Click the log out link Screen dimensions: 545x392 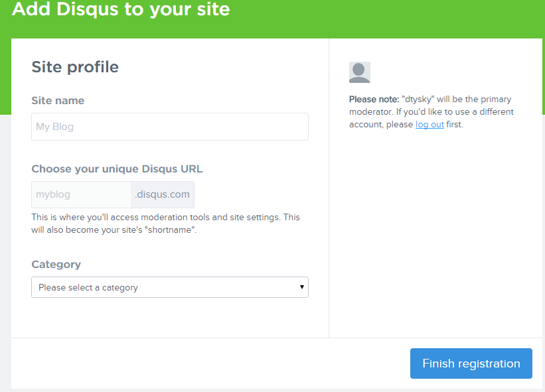(x=429, y=124)
